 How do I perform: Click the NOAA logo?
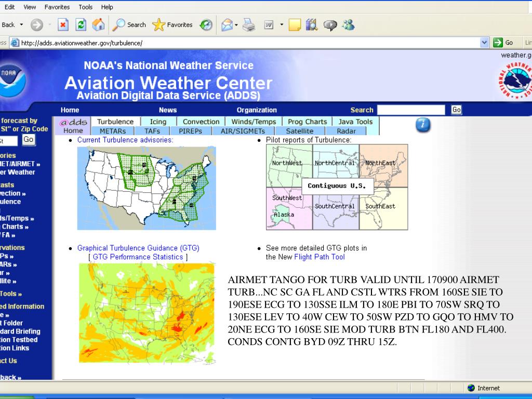point(12,81)
